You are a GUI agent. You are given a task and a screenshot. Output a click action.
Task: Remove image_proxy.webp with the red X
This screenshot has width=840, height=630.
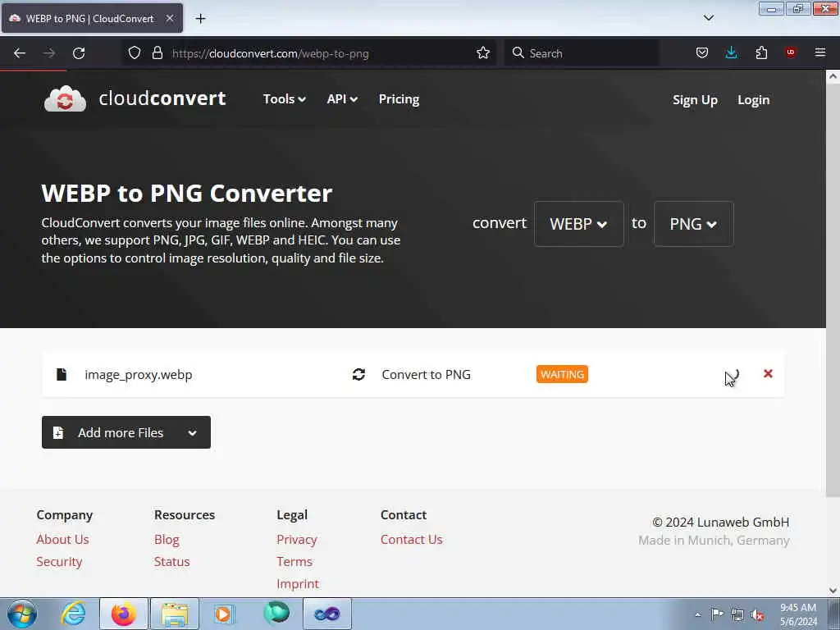click(768, 373)
